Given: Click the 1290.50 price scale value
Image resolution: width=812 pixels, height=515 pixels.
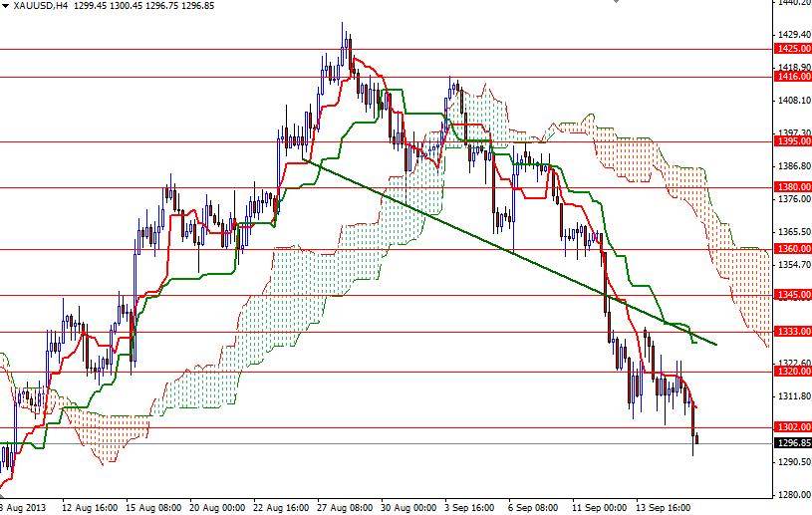Looking at the screenshot, I should coord(794,461).
